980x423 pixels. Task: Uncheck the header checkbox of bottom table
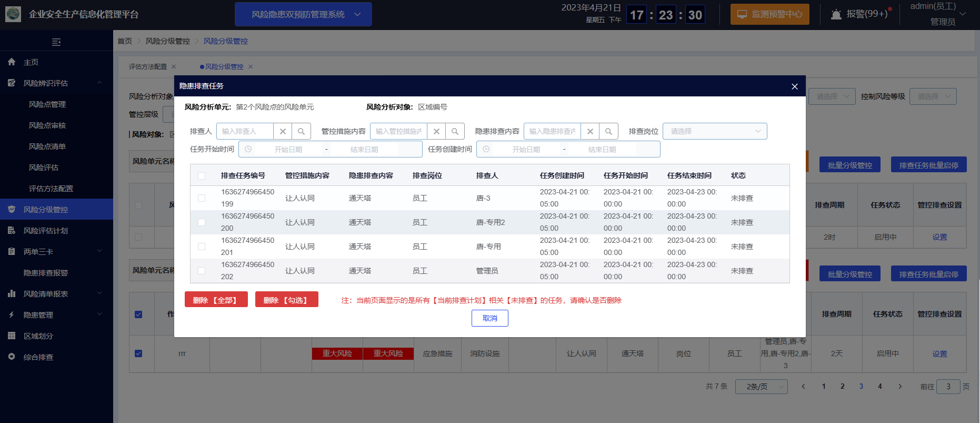point(138,314)
